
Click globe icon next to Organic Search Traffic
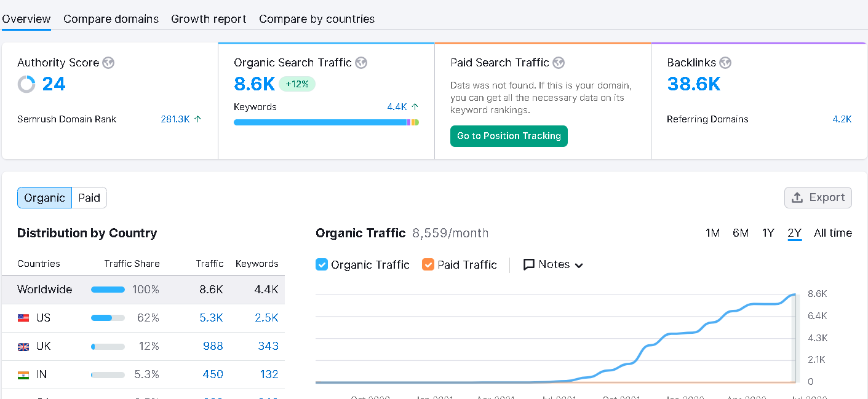click(361, 63)
